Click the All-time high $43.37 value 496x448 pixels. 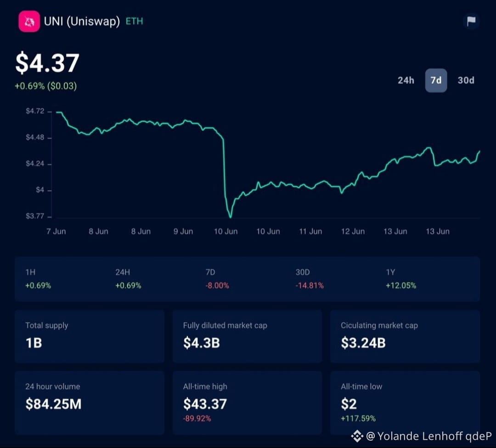(205, 404)
